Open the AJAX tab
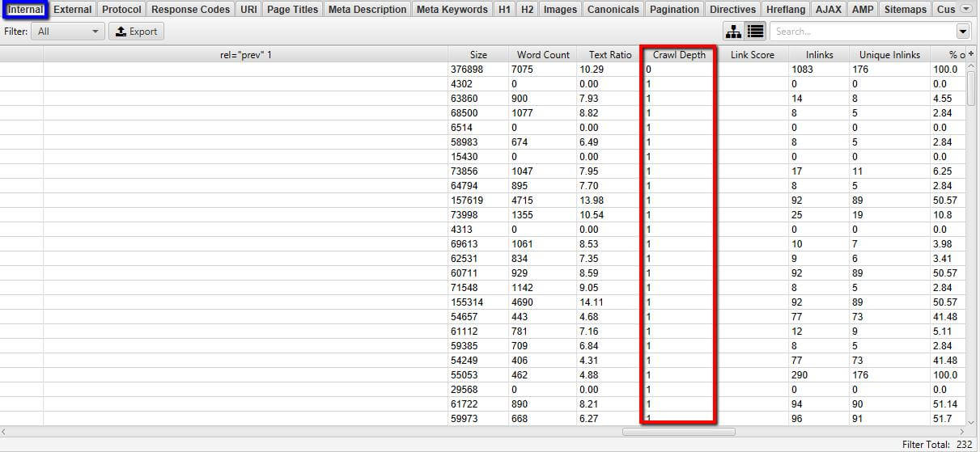 (829, 10)
